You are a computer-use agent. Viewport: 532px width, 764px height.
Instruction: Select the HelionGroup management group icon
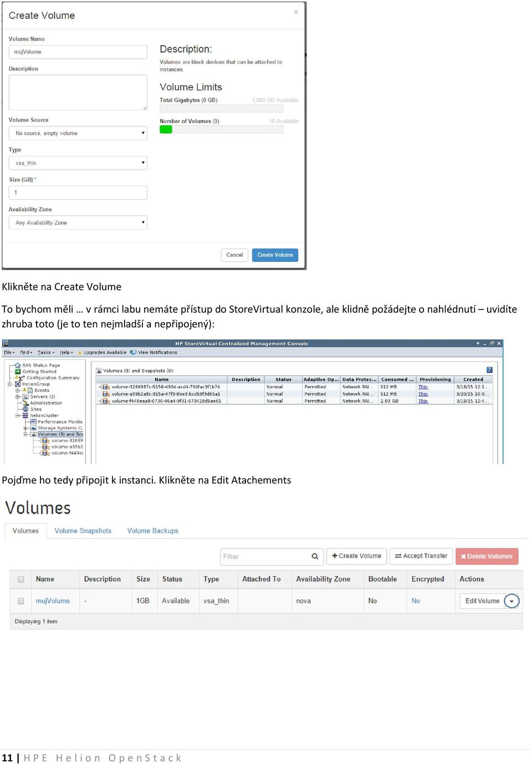18,384
